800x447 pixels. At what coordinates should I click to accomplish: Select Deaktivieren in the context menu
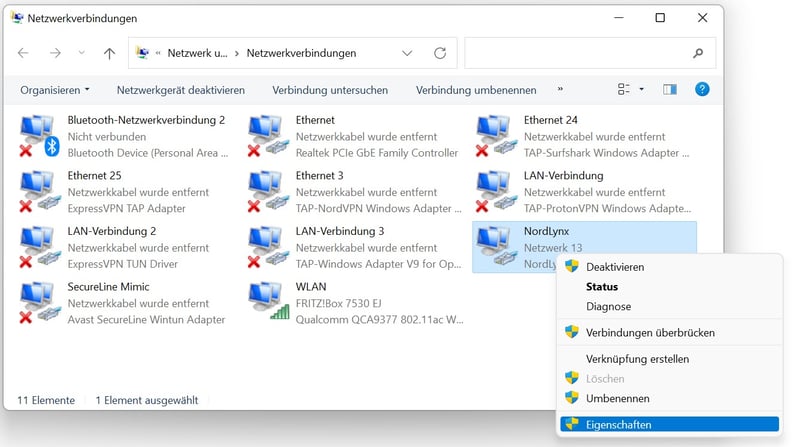coord(614,267)
